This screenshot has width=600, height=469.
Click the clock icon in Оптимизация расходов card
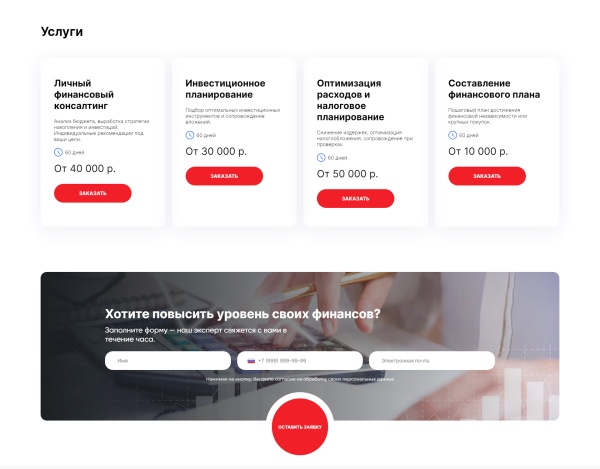(321, 158)
